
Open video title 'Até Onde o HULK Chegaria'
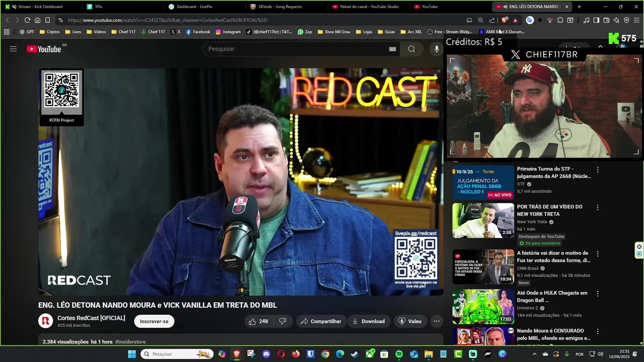(552, 297)
